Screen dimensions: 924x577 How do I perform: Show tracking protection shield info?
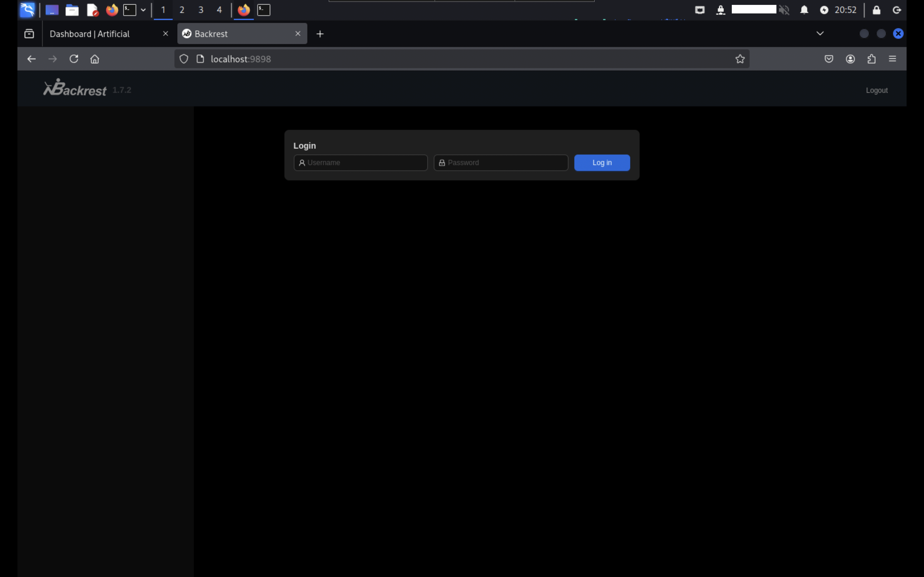coord(184,59)
